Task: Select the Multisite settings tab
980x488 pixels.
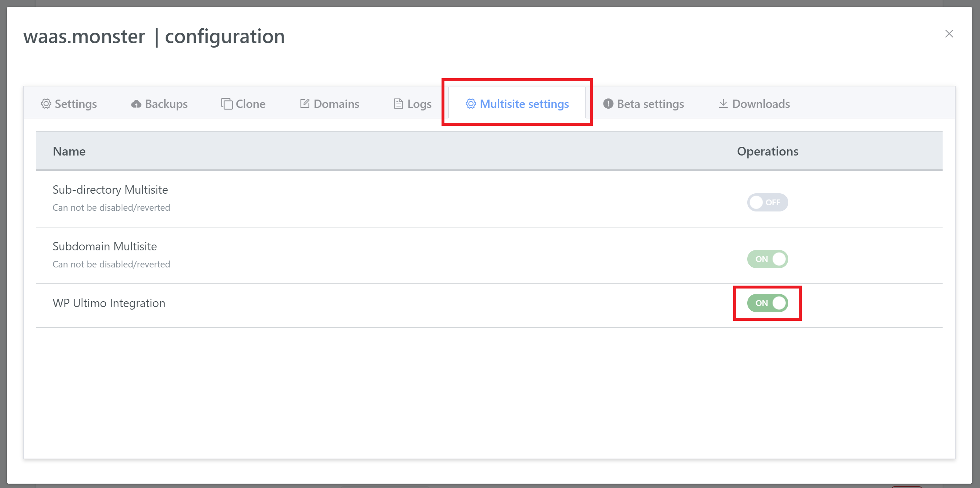Action: pyautogui.click(x=517, y=104)
